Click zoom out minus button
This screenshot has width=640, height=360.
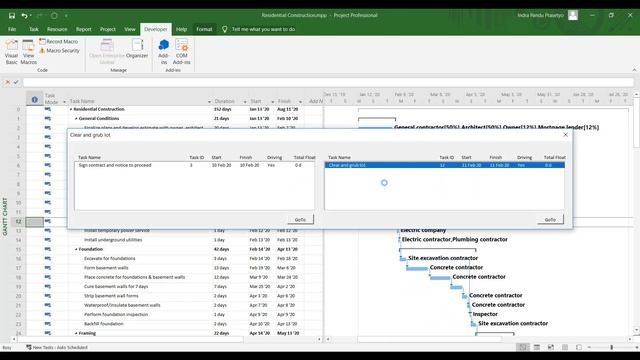tap(589, 347)
